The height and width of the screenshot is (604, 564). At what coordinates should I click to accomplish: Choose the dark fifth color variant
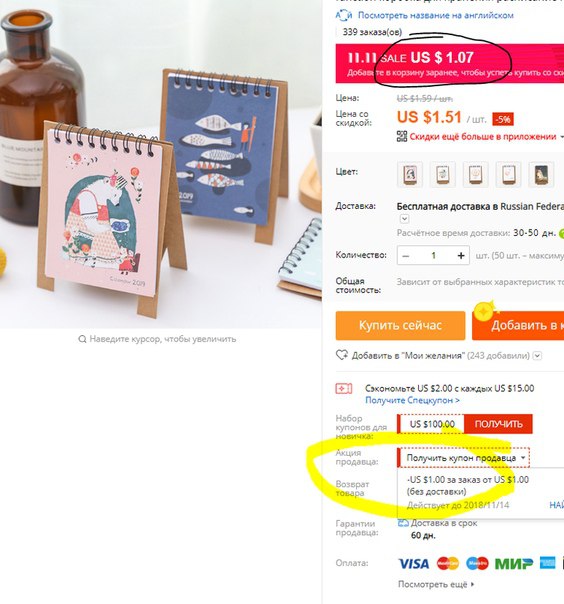coord(541,174)
